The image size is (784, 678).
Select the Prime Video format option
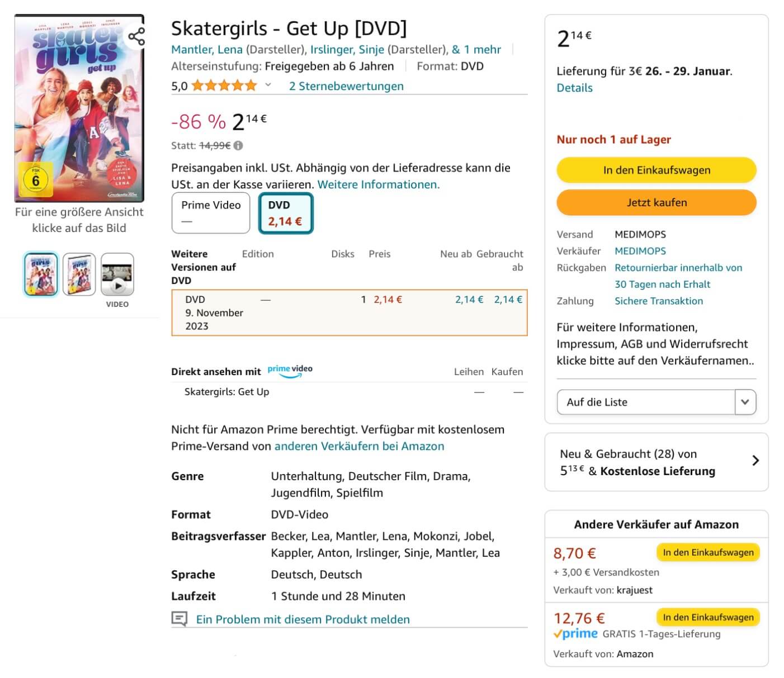click(211, 213)
